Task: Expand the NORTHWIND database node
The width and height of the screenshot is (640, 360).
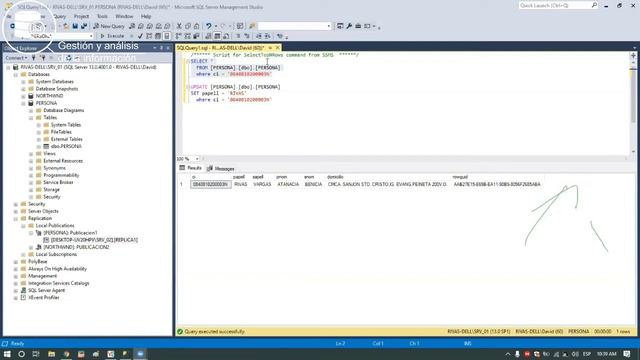Action: coord(23,96)
